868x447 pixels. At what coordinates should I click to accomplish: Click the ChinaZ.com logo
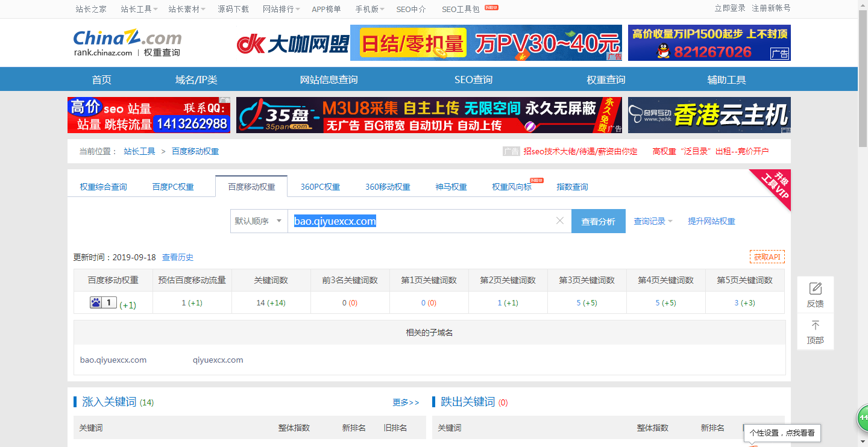(127, 43)
